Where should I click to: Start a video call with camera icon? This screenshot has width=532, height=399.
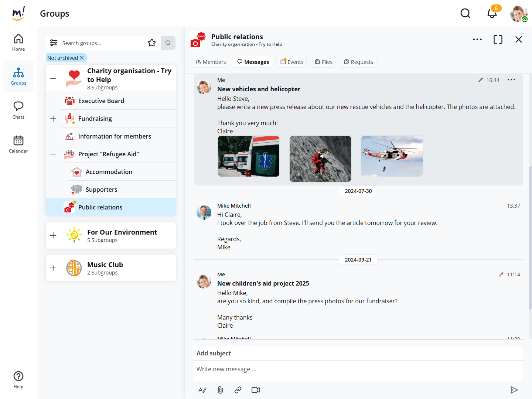(256, 390)
